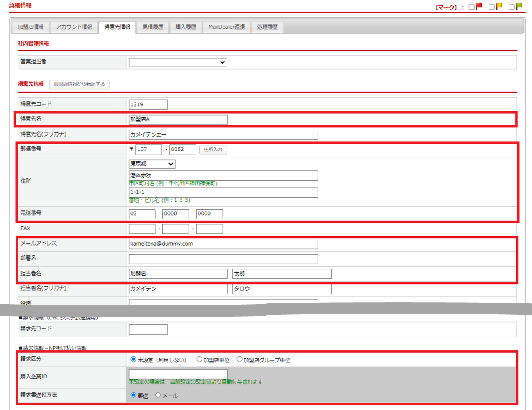Click the green flag mark icon

tap(519, 7)
